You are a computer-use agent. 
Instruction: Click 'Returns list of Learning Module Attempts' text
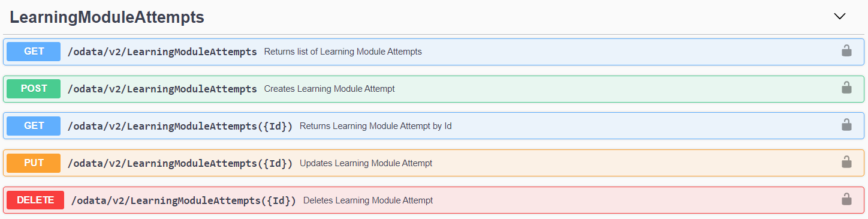coord(343,52)
